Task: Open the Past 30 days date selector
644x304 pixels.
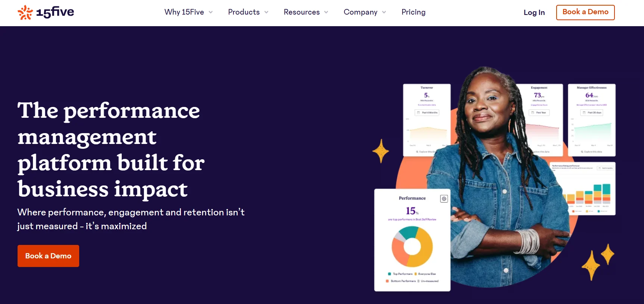Action: [x=592, y=113]
